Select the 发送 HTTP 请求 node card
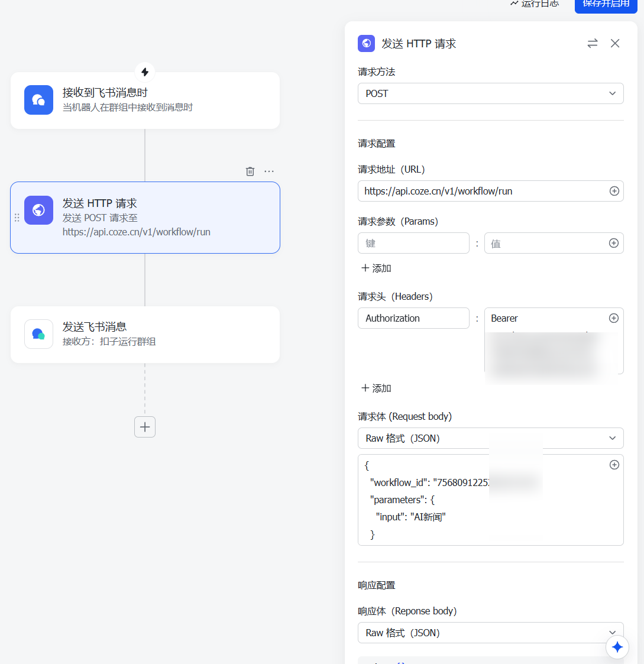The width and height of the screenshot is (644, 664). [x=145, y=218]
